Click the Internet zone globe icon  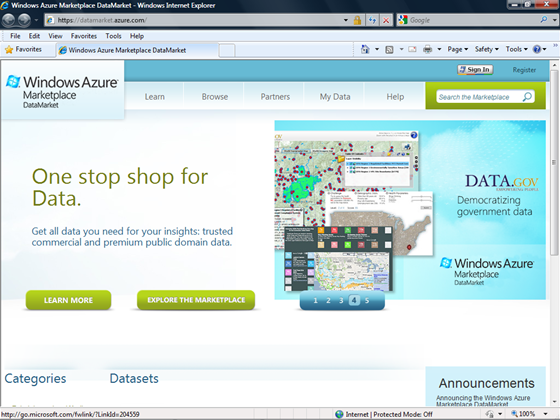[340, 414]
